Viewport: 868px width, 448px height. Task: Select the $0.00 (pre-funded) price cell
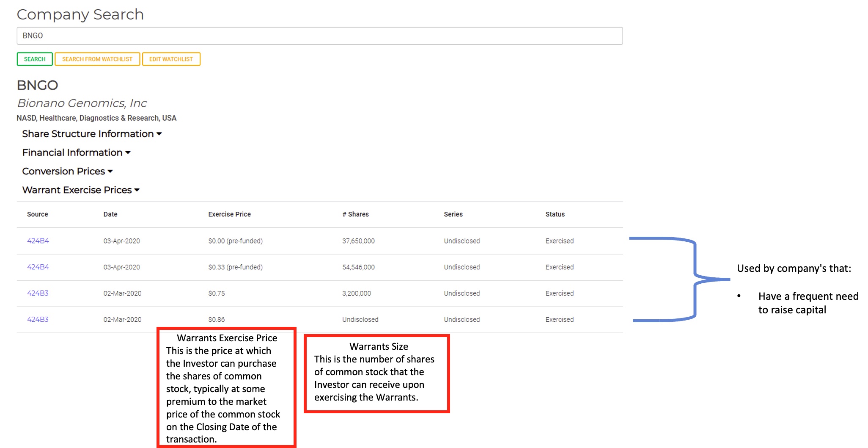tap(236, 241)
